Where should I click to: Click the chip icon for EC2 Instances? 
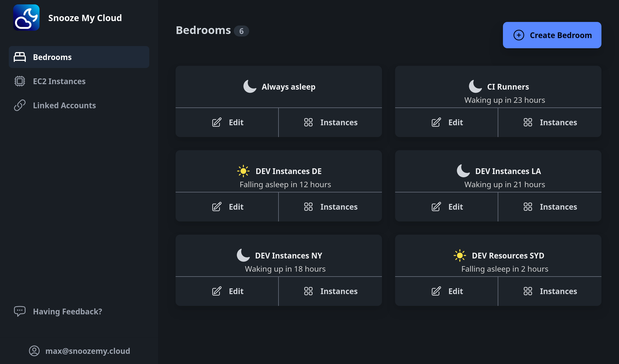tap(19, 81)
